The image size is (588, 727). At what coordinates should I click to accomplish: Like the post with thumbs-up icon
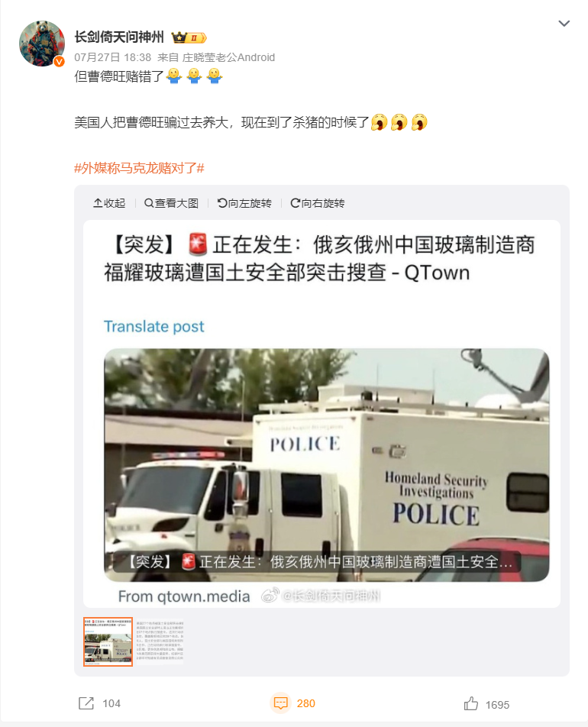(470, 703)
